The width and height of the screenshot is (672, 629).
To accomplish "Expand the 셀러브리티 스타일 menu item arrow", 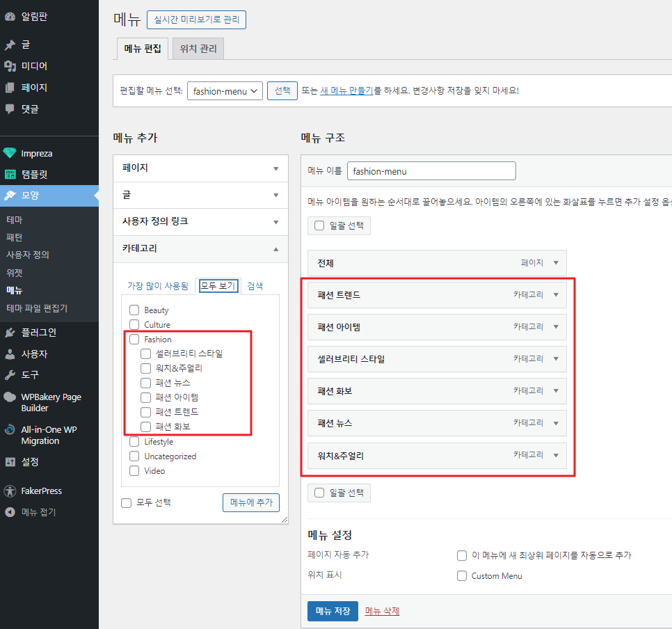I will [556, 359].
